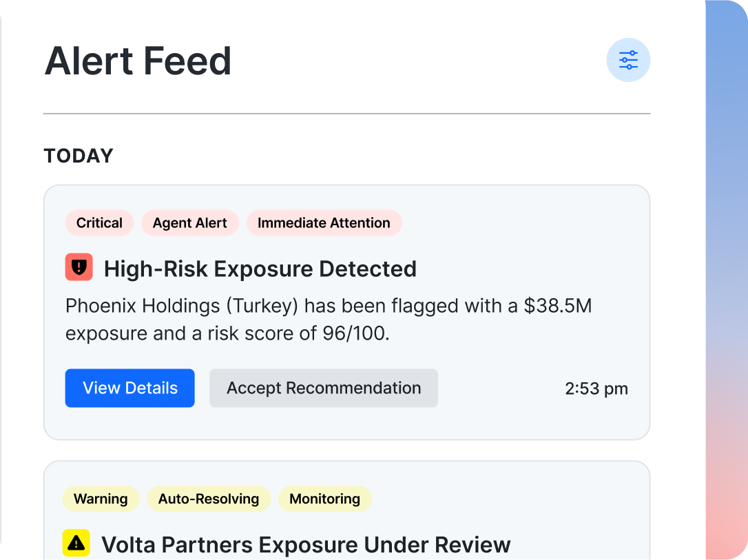Select the Agent Alert tag
The image size is (748, 560).
[190, 223]
